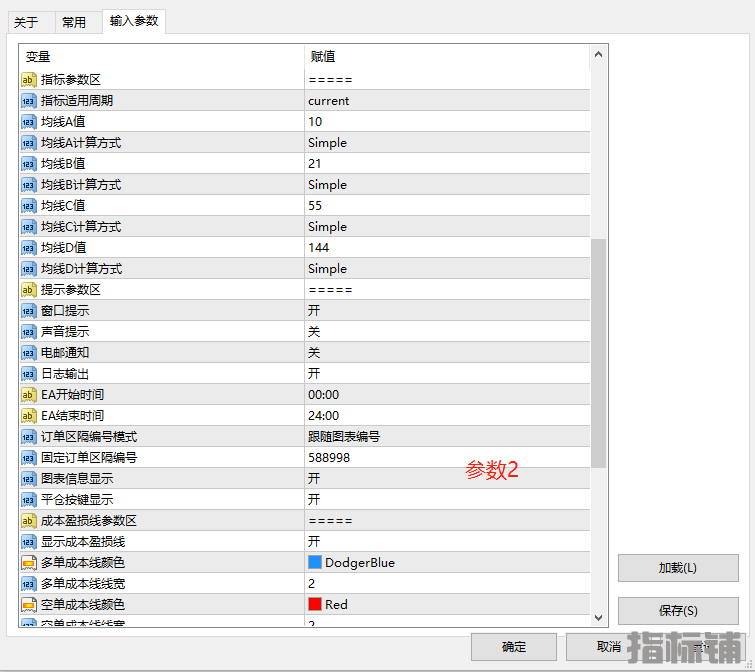Click the 变量 column header
The image size is (755, 672).
pos(162,57)
